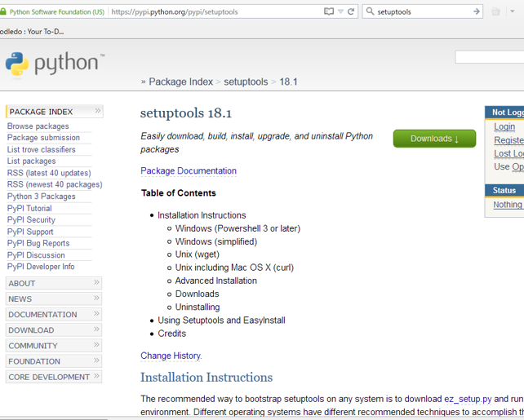524x420 pixels.
Task: Expand the FOUNDATION chevron
Action: tap(96, 360)
